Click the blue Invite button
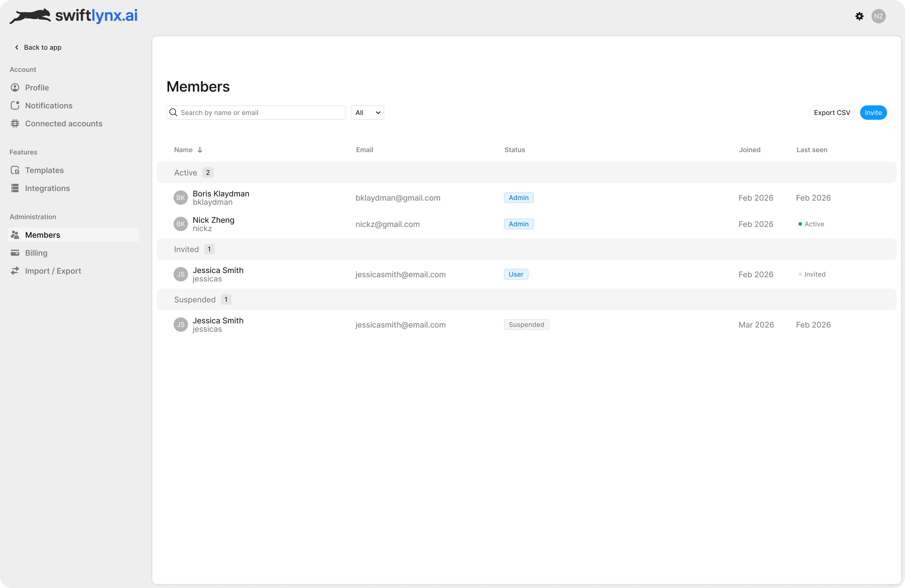Viewport: 905px width, 588px height. pyautogui.click(x=873, y=113)
